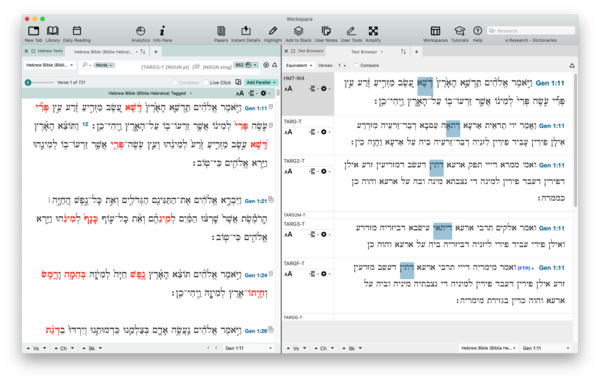600x382 pixels.
Task: Open the 952 hits analysis dropdown
Action: coord(246,65)
